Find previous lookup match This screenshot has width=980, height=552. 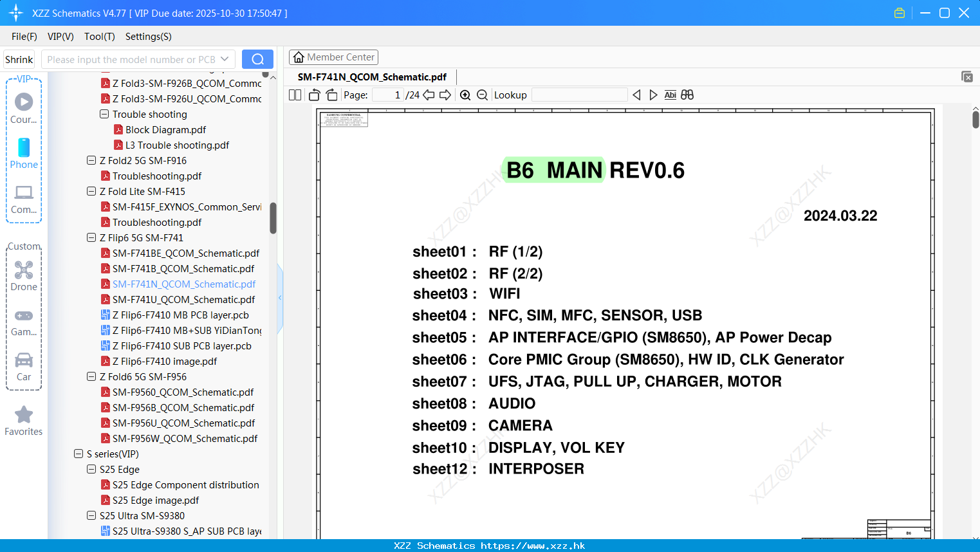(636, 95)
